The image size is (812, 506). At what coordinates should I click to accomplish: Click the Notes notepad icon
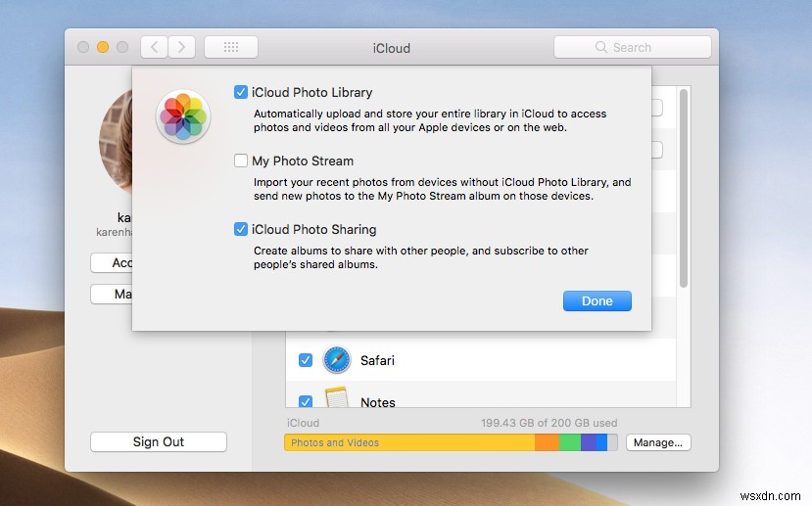coord(337,399)
